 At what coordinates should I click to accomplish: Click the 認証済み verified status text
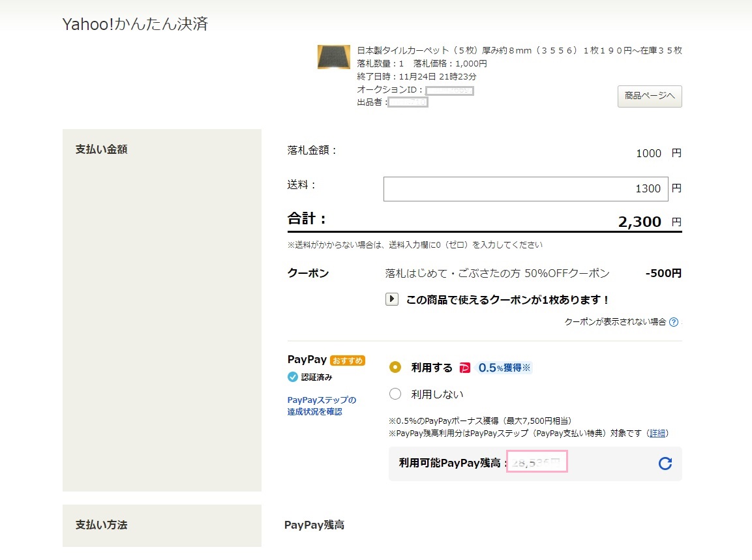[316, 377]
